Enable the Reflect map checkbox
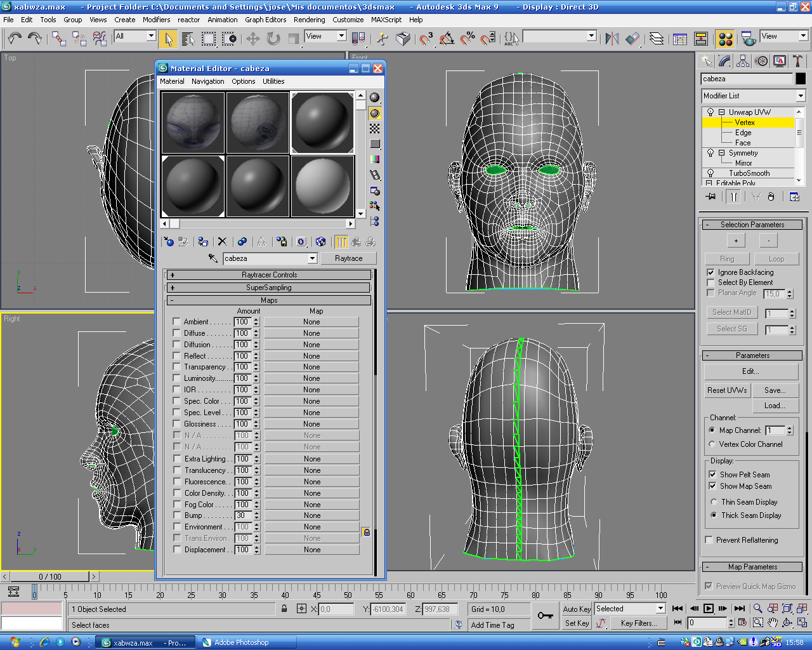The image size is (812, 650). [x=177, y=356]
